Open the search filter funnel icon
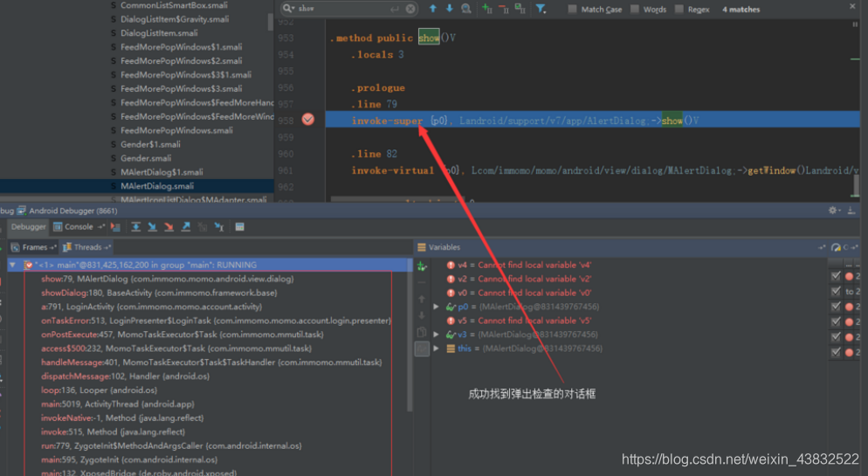This screenshot has height=476, width=868. [x=541, y=9]
